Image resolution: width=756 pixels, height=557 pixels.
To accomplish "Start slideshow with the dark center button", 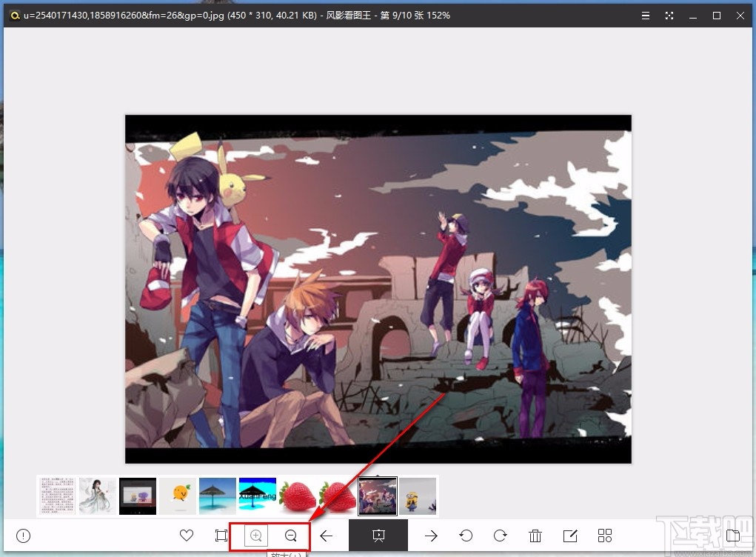I will 378,536.
